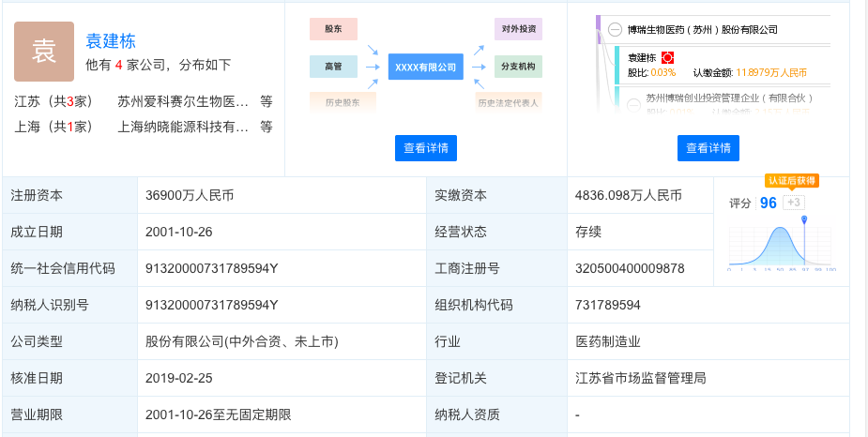This screenshot has width=868, height=437.
Task: Click the blue marker on the score distribution chart
Action: (804, 220)
